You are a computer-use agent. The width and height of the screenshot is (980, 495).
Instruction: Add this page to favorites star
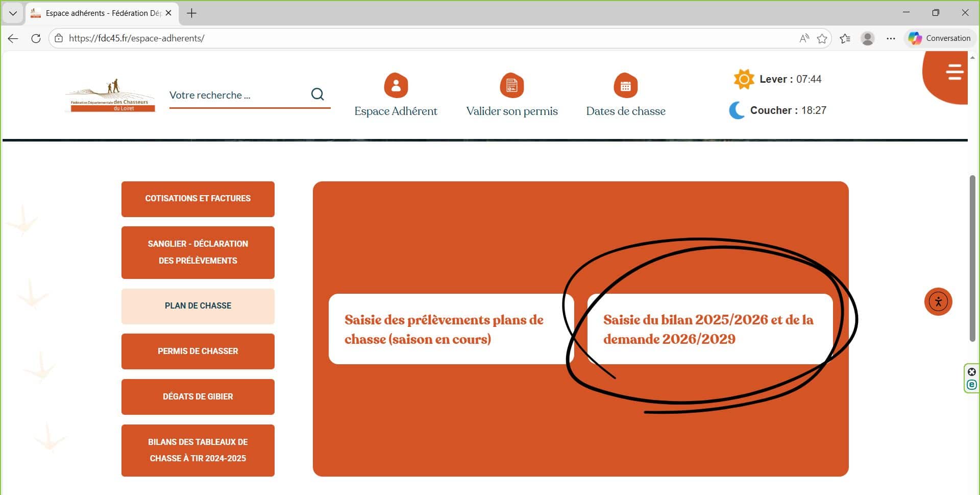[x=822, y=38]
